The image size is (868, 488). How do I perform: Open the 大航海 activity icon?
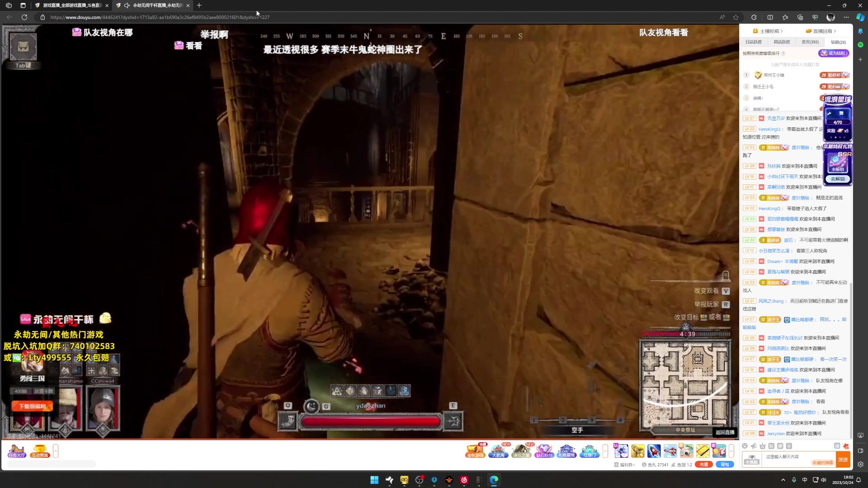point(498,451)
